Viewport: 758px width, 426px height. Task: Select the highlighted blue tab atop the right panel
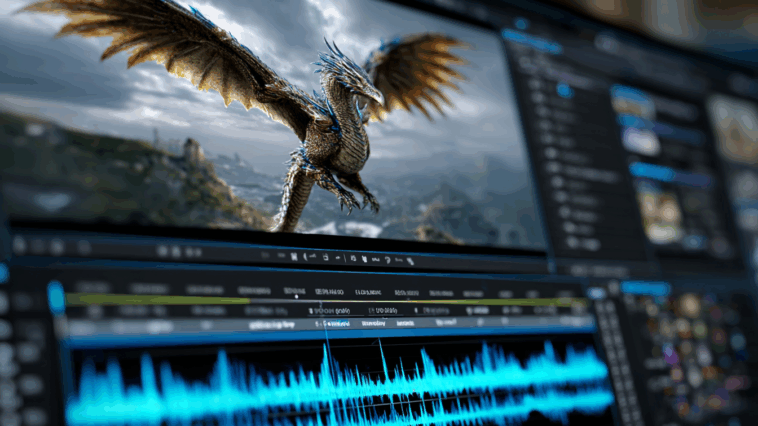tap(532, 41)
